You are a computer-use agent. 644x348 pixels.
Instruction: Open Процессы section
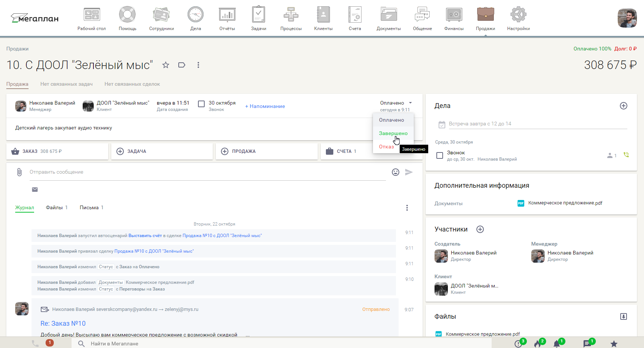(x=291, y=19)
